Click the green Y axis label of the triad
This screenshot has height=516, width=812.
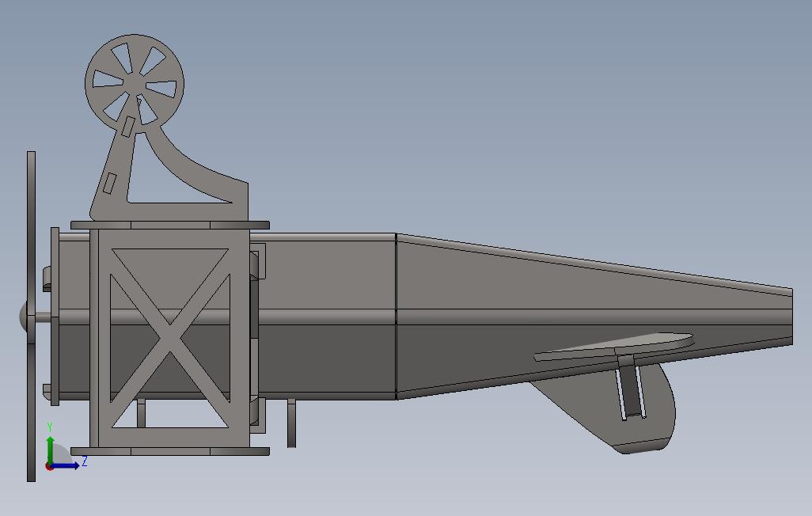pos(50,427)
